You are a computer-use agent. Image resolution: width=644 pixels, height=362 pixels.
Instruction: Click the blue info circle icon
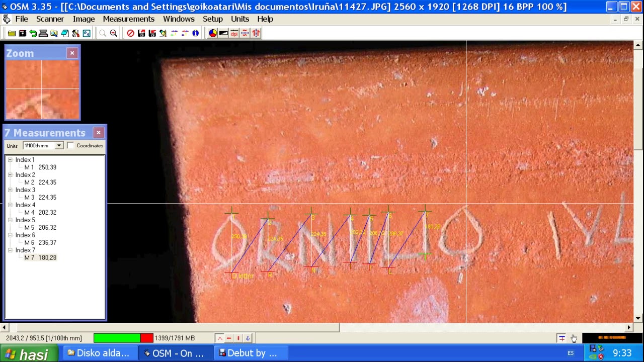pos(196,33)
